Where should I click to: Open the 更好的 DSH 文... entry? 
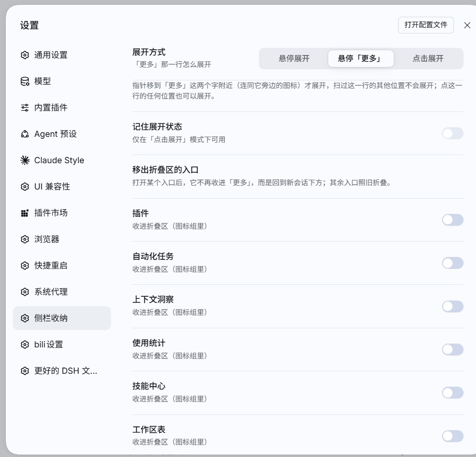pos(62,371)
